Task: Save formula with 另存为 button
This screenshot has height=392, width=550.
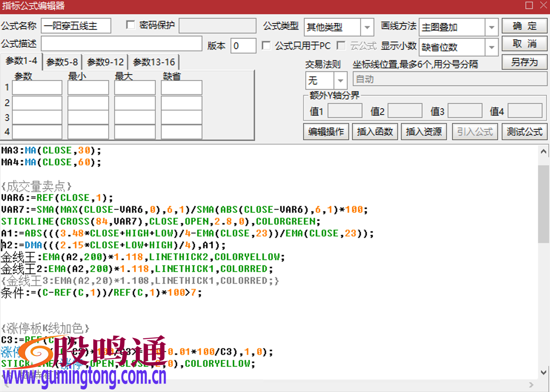Action: [524, 62]
